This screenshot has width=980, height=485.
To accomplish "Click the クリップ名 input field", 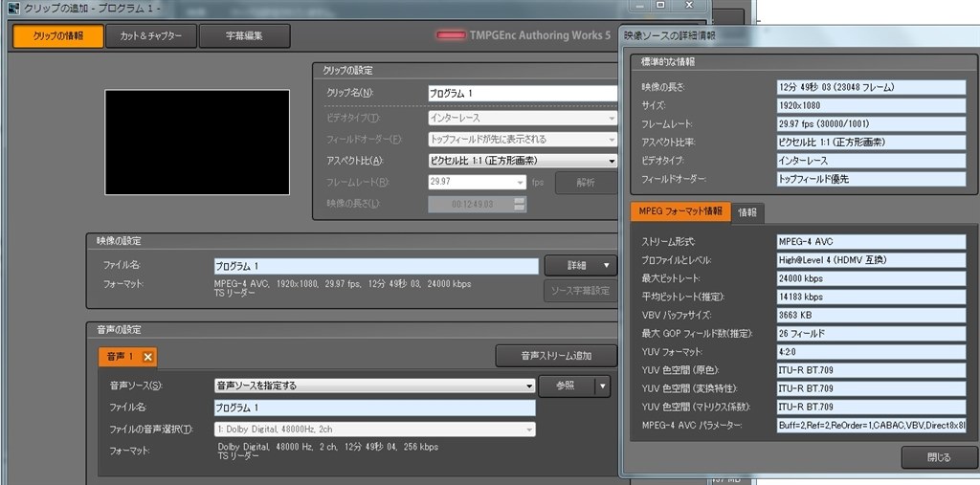I will 523,93.
